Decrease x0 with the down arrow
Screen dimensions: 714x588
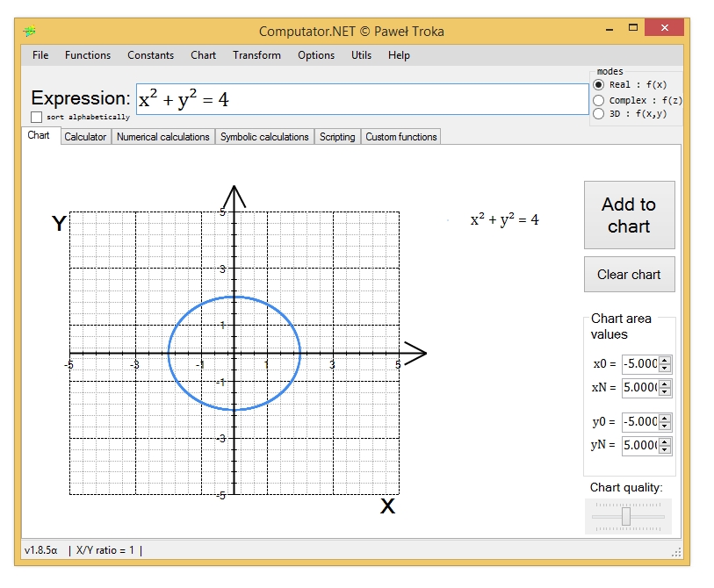(x=666, y=368)
